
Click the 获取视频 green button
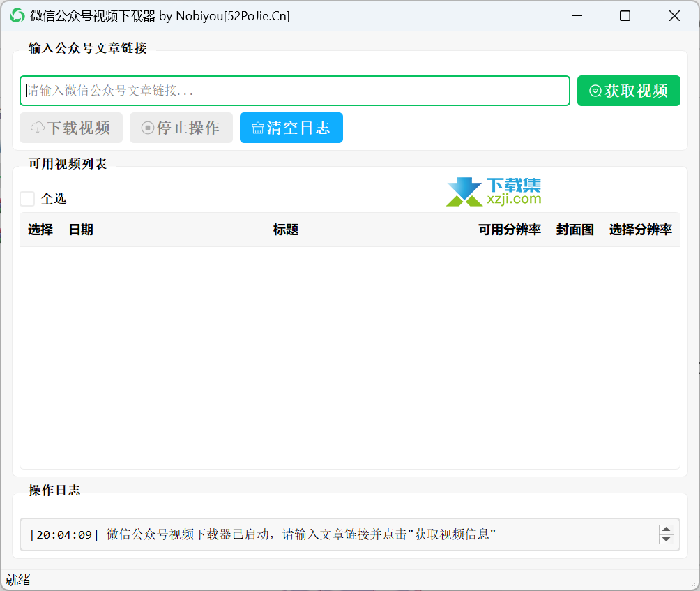[629, 91]
